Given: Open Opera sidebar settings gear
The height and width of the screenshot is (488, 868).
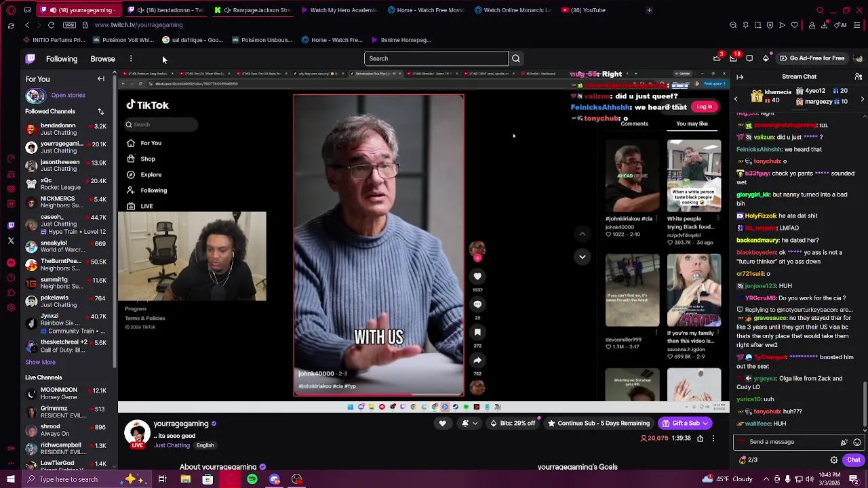Looking at the screenshot, I should click(x=11, y=308).
